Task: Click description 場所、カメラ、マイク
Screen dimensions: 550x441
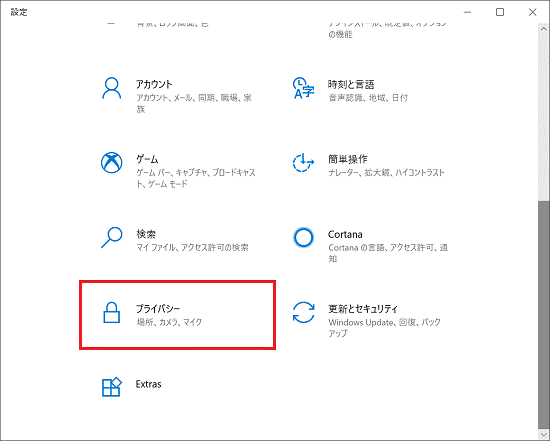Action: (x=169, y=322)
